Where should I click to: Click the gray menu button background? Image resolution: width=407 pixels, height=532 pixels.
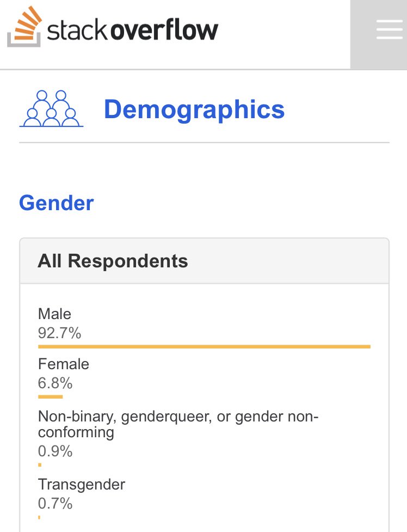coord(379,35)
